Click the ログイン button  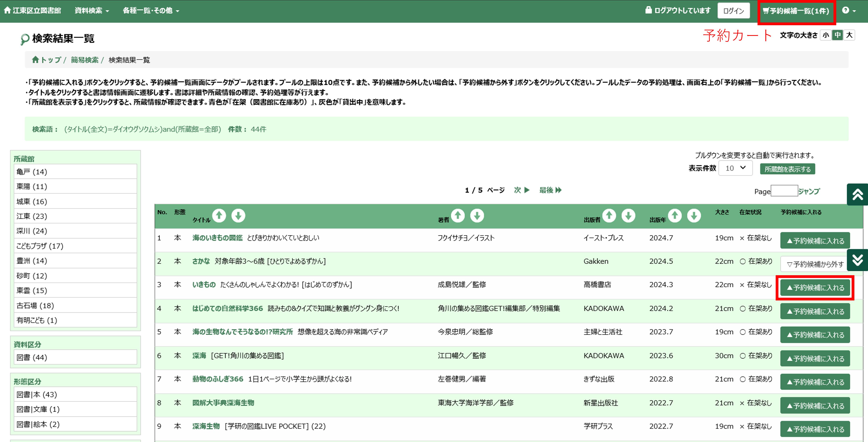coord(733,10)
